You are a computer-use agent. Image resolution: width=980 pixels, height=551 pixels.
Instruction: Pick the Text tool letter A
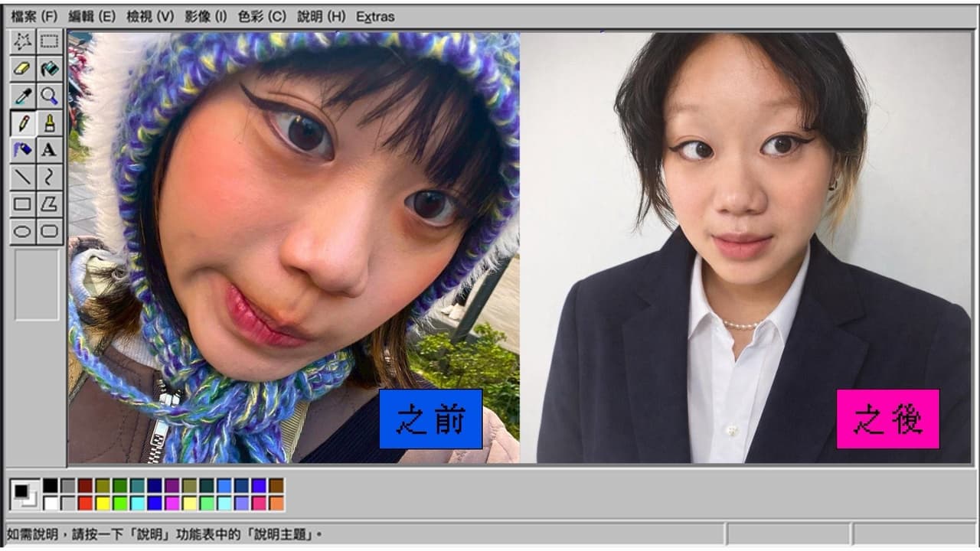click(x=50, y=149)
